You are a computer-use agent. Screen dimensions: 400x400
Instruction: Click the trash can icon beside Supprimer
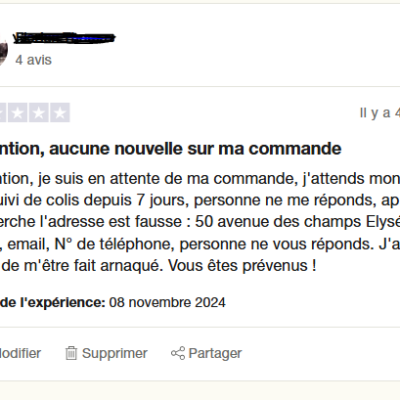[x=71, y=353]
